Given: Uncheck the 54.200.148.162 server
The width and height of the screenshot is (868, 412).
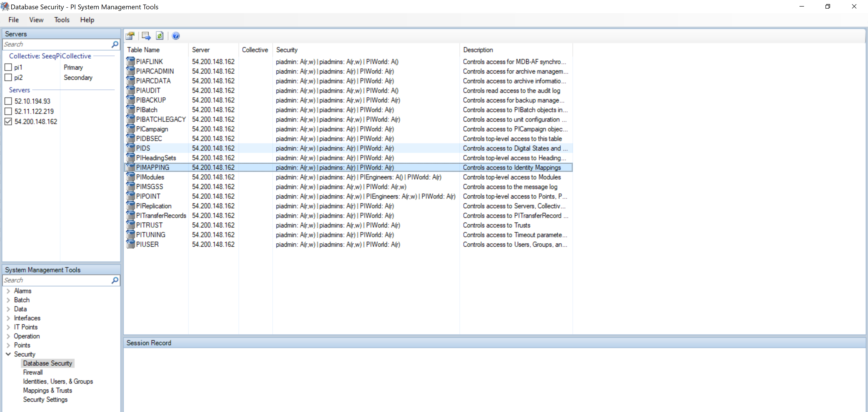Looking at the screenshot, I should (8, 122).
